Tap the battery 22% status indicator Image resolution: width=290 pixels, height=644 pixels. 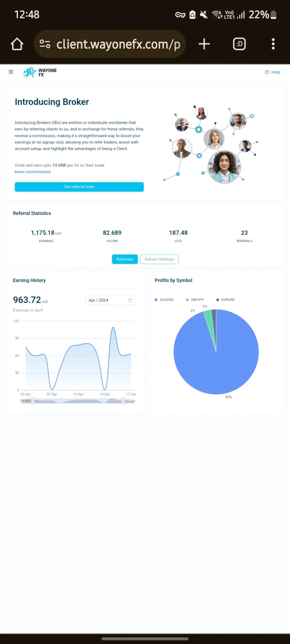coord(262,14)
